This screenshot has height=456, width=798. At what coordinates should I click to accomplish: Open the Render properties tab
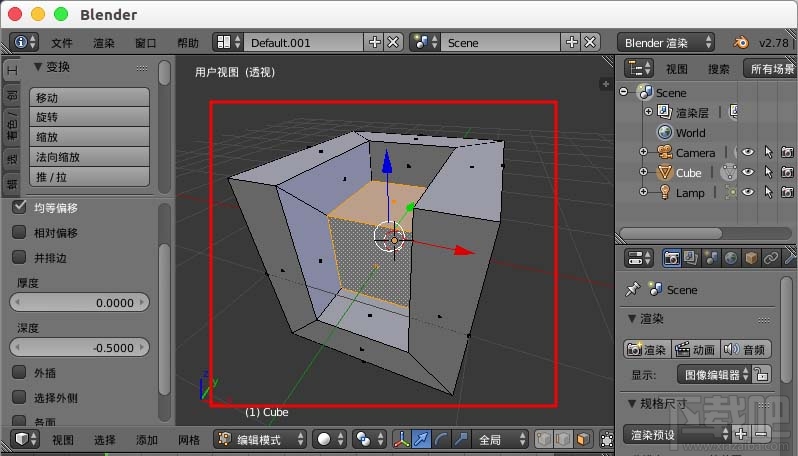coord(671,258)
